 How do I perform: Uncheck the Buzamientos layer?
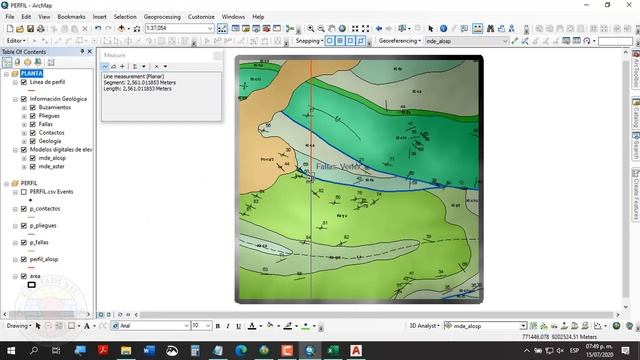pos(33,107)
